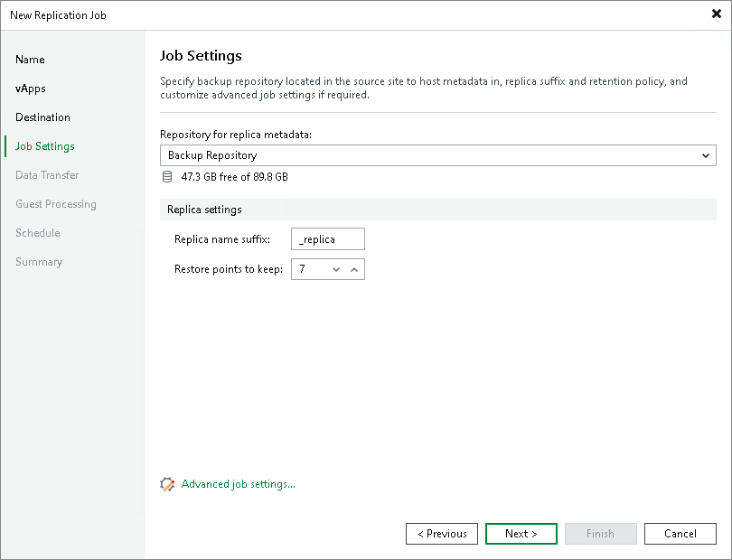Click the Advanced job settings gear icon
This screenshot has height=560, width=732.
pyautogui.click(x=167, y=484)
